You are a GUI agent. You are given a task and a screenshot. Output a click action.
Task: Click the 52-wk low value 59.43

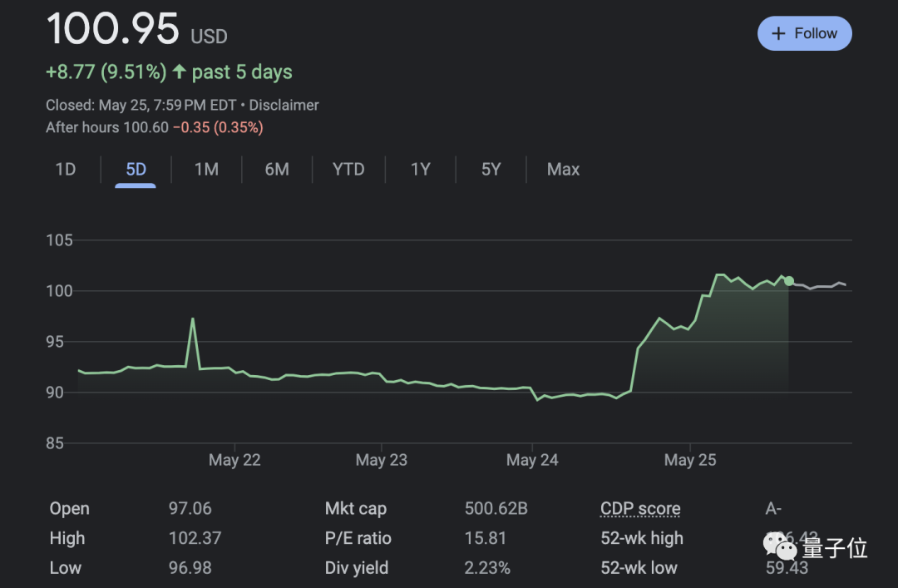click(787, 568)
